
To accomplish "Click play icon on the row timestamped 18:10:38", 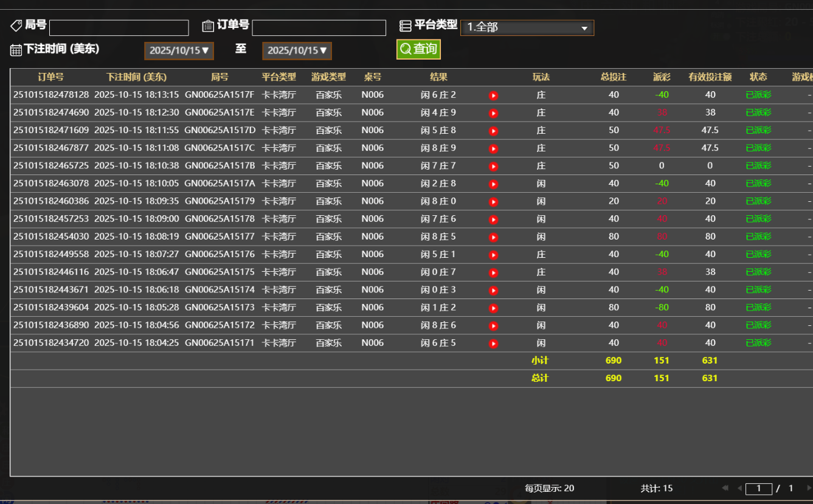I will coord(493,165).
